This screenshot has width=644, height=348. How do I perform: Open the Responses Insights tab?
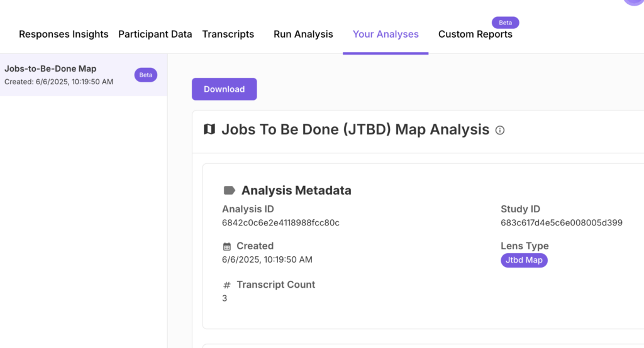click(64, 35)
